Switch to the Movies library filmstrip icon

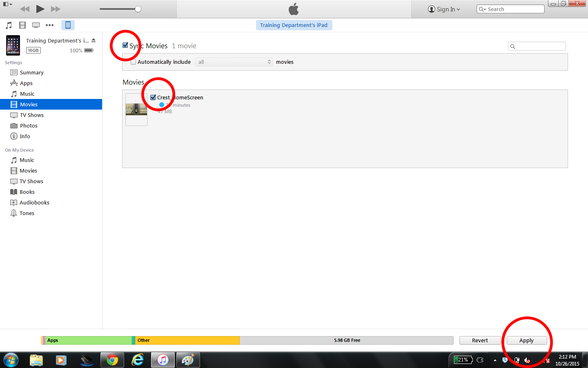coord(22,25)
